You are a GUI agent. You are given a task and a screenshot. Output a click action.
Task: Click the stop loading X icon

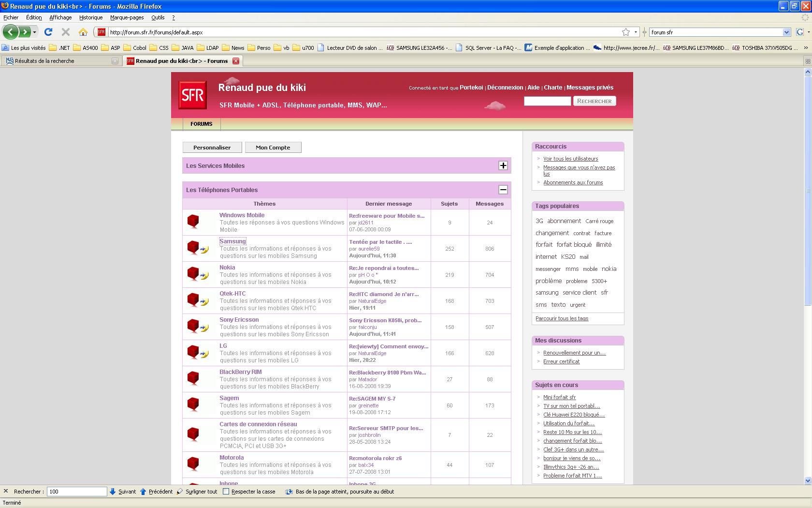[66, 32]
